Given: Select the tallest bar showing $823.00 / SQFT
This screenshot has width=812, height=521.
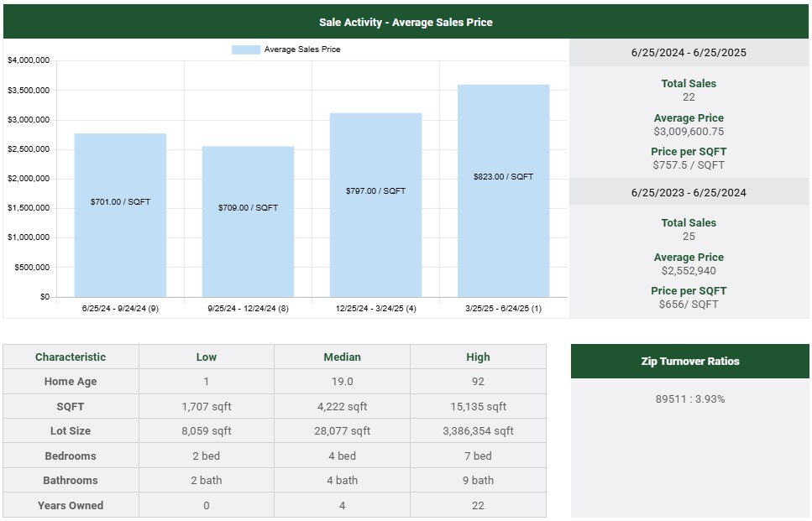Looking at the screenshot, I should [503, 190].
